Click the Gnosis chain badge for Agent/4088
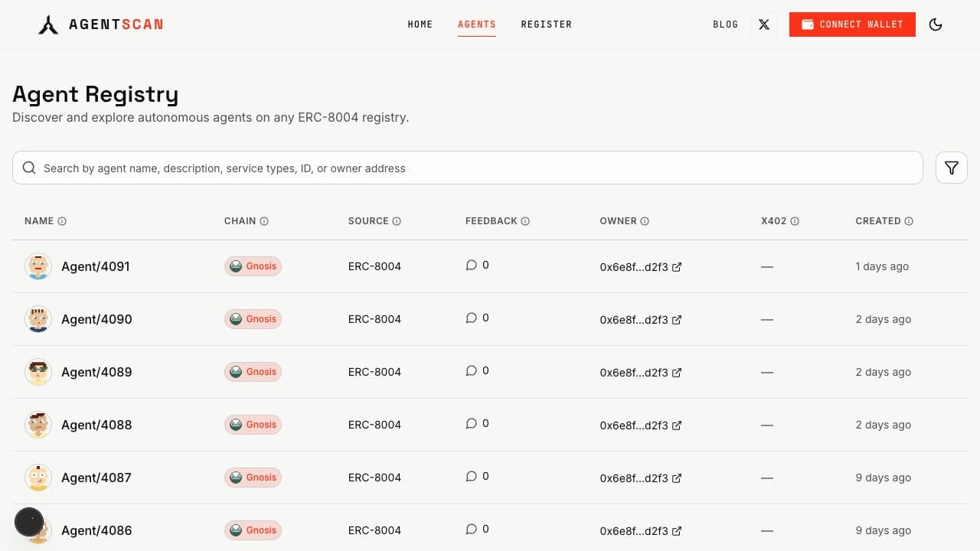Image resolution: width=980 pixels, height=551 pixels. pyautogui.click(x=253, y=425)
